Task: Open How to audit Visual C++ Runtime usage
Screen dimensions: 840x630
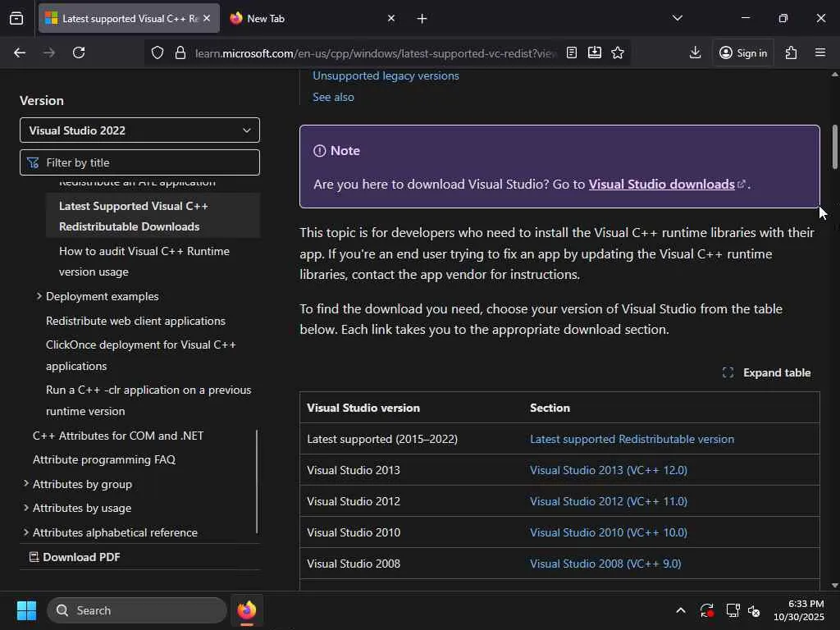Action: 144,262
